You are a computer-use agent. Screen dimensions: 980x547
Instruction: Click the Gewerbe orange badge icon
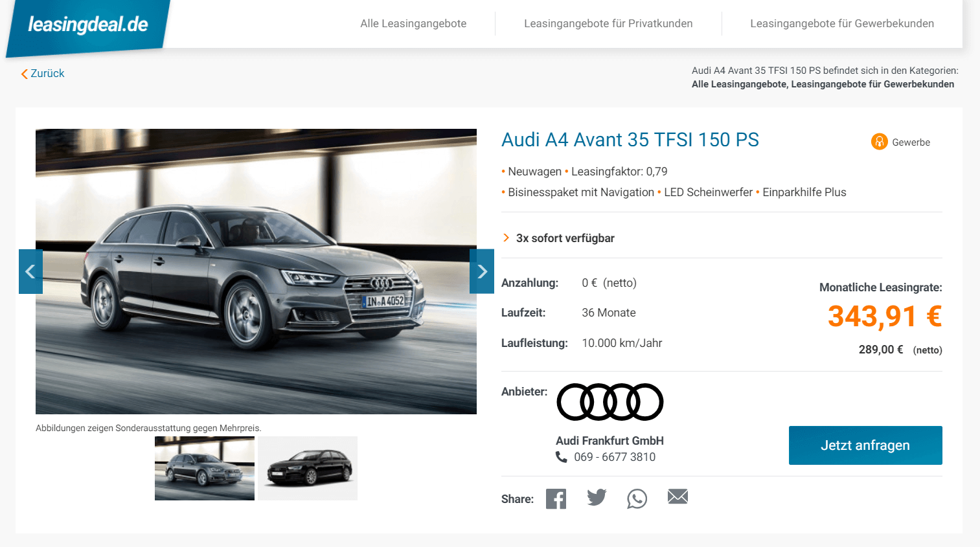point(879,141)
